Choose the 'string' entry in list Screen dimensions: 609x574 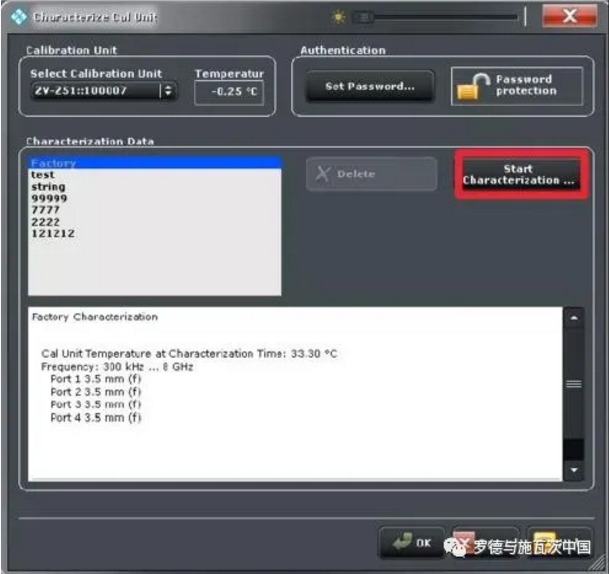(48, 187)
